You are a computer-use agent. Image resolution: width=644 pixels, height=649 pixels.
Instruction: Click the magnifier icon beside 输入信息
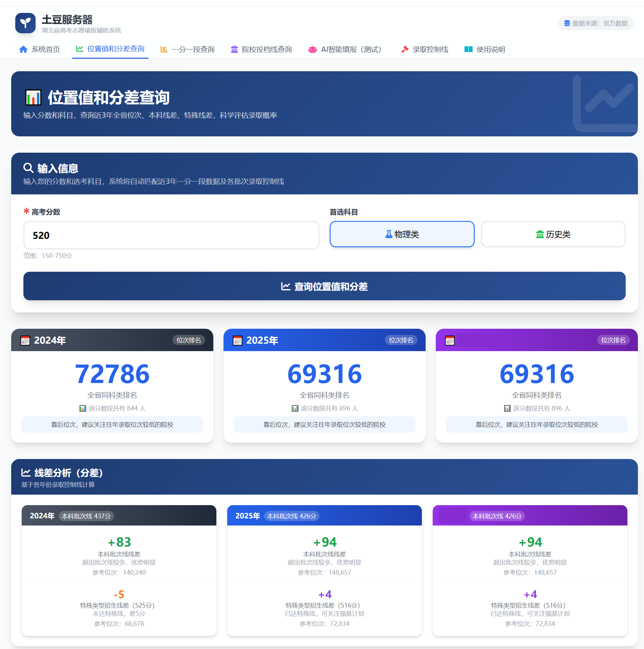coord(28,168)
